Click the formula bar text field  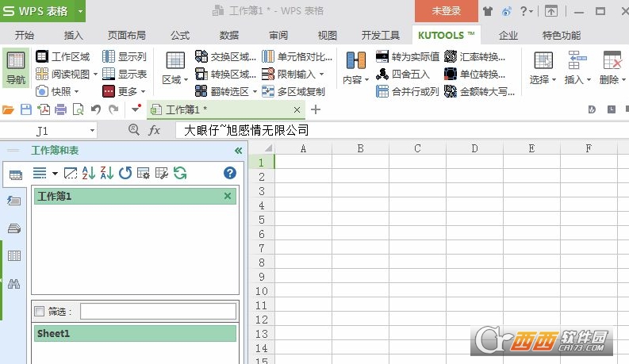click(x=402, y=130)
